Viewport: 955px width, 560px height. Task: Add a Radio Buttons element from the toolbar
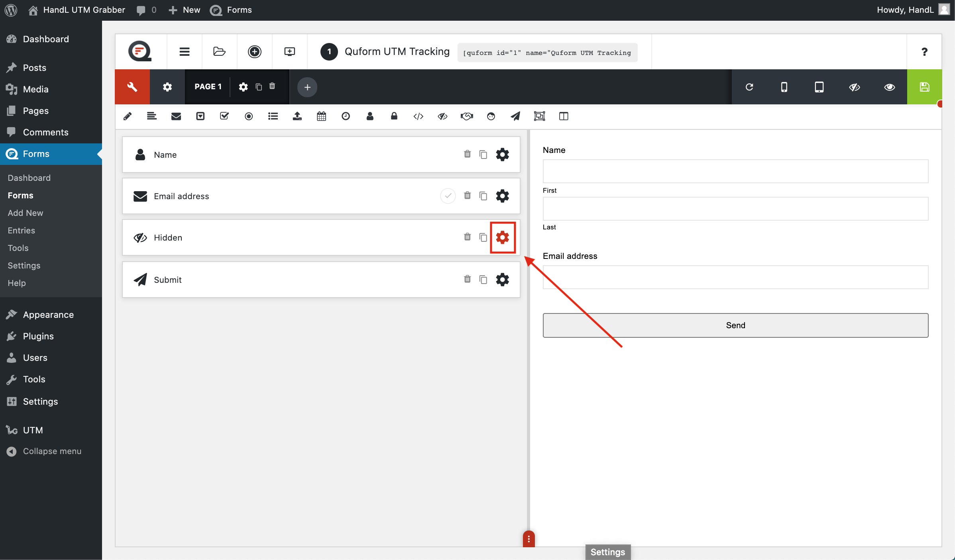point(249,116)
